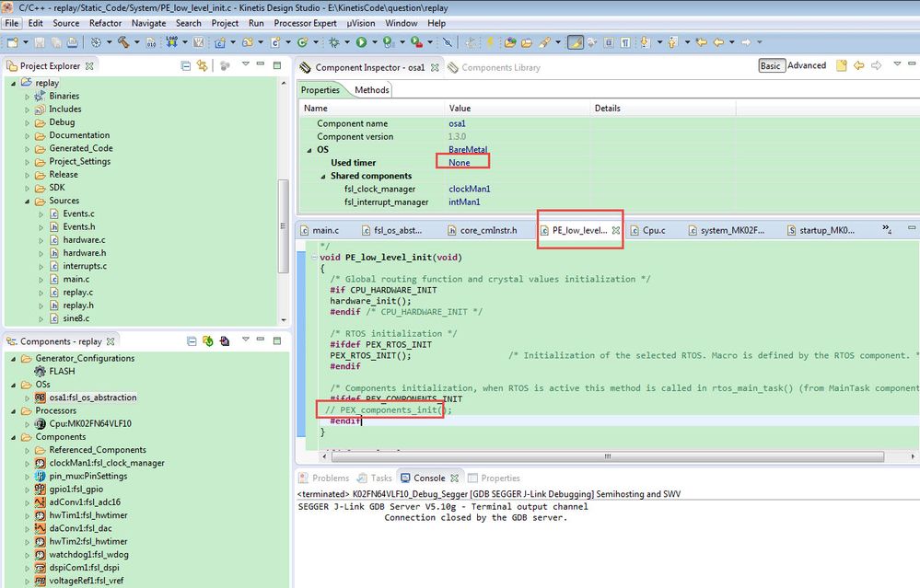Expand the adConv1:fsl_adc16 component
The width and height of the screenshot is (920, 588).
27,502
